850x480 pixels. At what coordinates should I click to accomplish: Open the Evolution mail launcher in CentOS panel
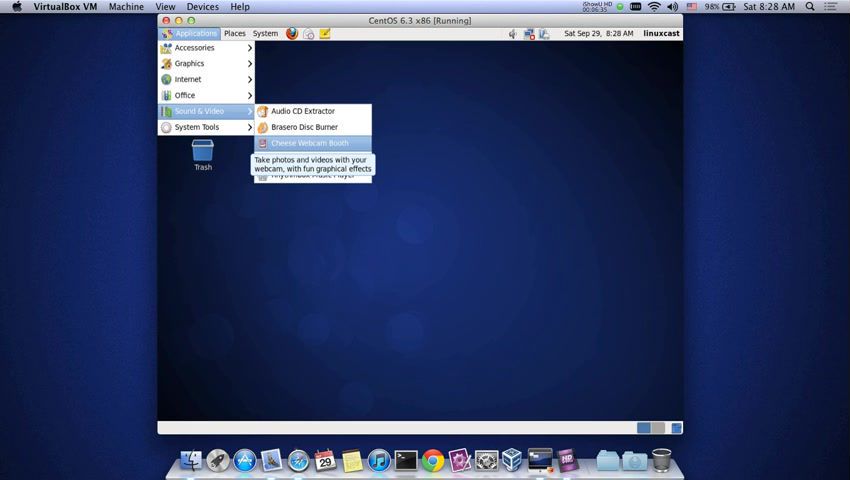[308, 34]
